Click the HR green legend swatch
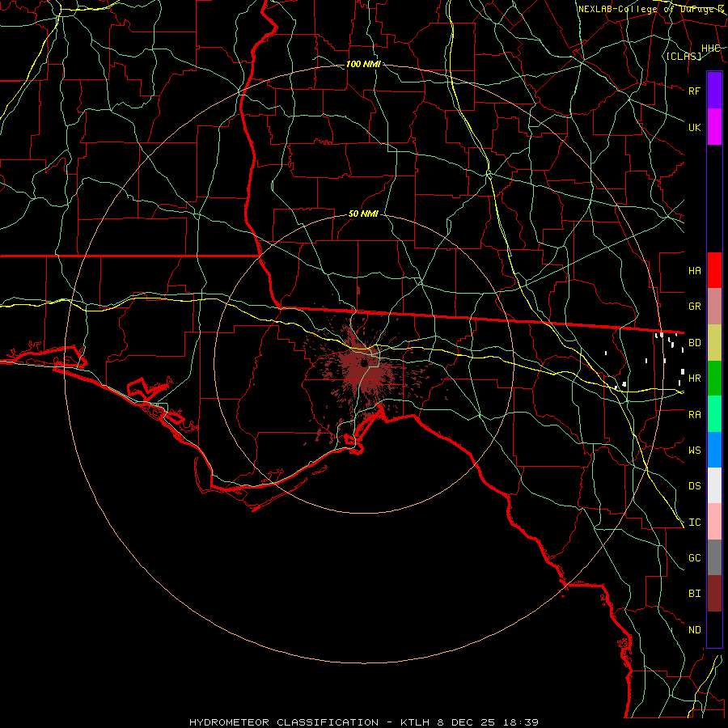This screenshot has height=728, width=728. click(x=714, y=379)
